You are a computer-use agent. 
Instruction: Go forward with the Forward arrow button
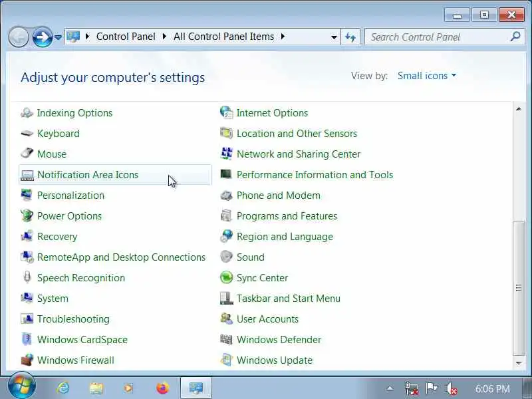click(x=42, y=37)
